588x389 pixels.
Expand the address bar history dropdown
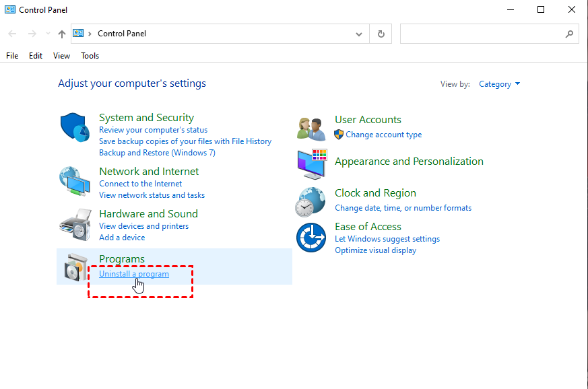[359, 34]
